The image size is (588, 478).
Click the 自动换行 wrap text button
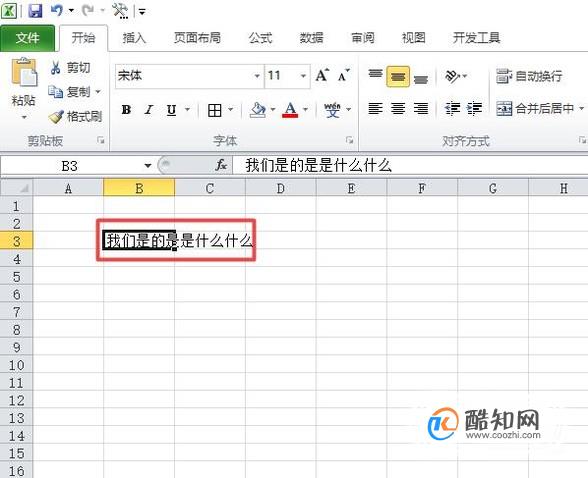(x=529, y=76)
